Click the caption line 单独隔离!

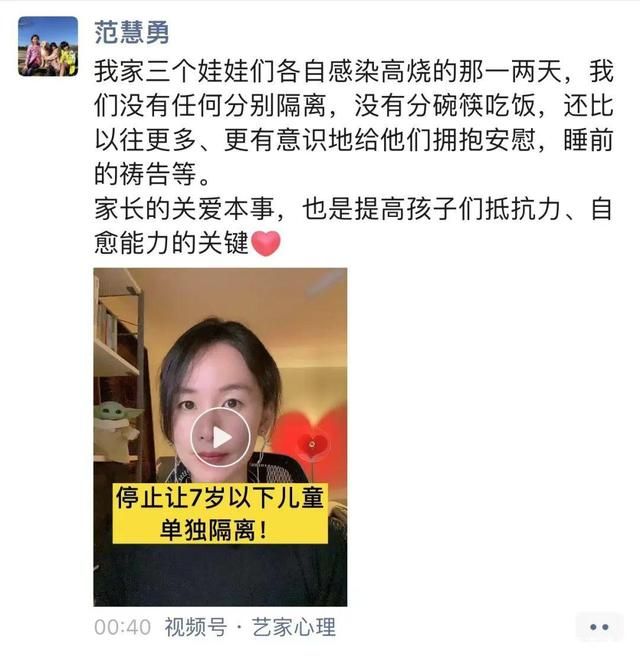(x=214, y=529)
